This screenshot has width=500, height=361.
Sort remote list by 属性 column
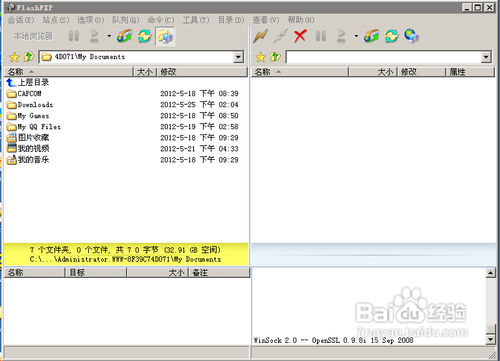click(470, 72)
